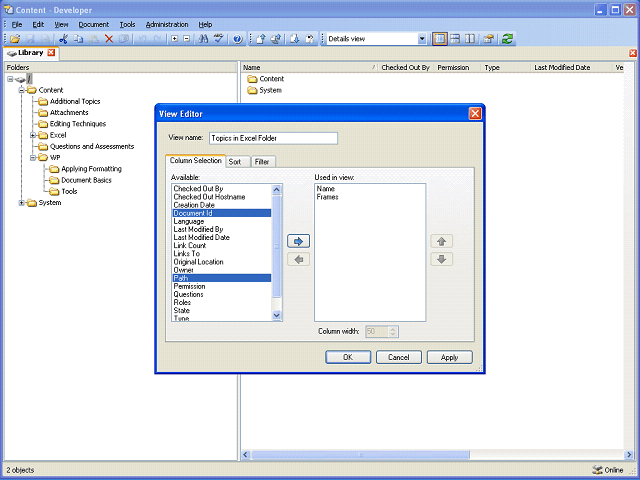
Task: Open Help via the question mark icon
Action: click(238, 39)
